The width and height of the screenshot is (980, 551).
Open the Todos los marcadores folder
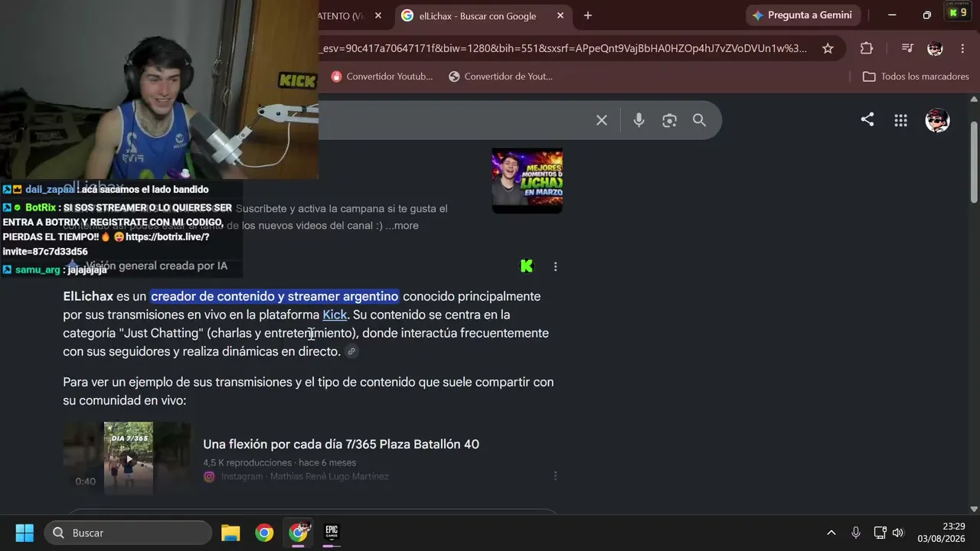916,77
